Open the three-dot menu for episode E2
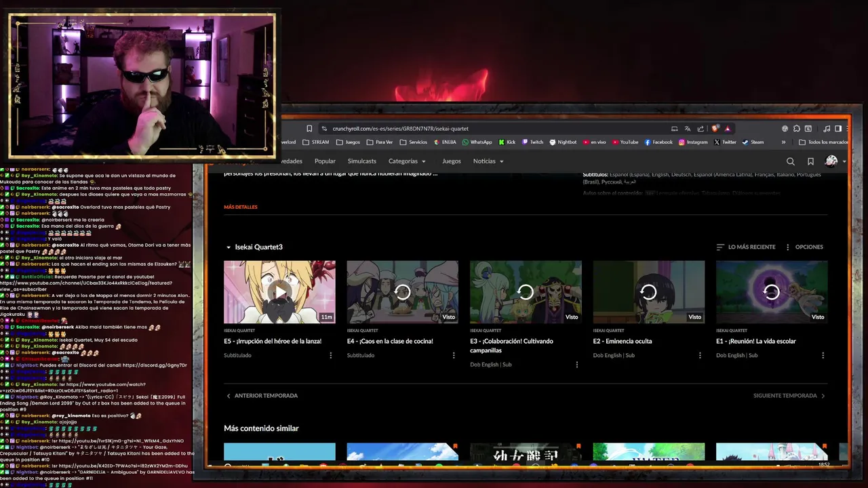This screenshot has height=488, width=868. pos(700,355)
